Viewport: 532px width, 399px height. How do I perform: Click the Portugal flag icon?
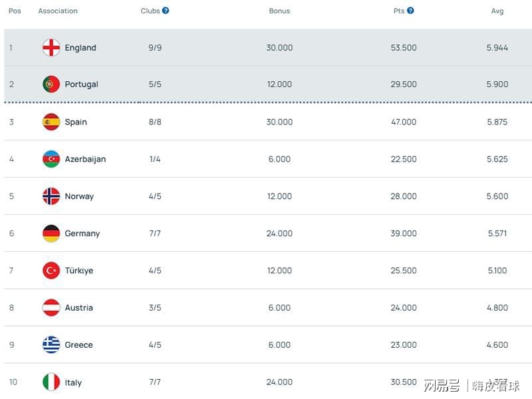[51, 84]
